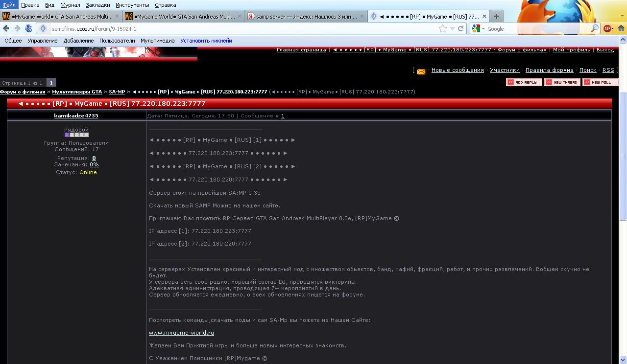Image resolution: width=627 pixels, height=364 pixels.
Task: Open the RSS feed link
Action: pyautogui.click(x=608, y=70)
